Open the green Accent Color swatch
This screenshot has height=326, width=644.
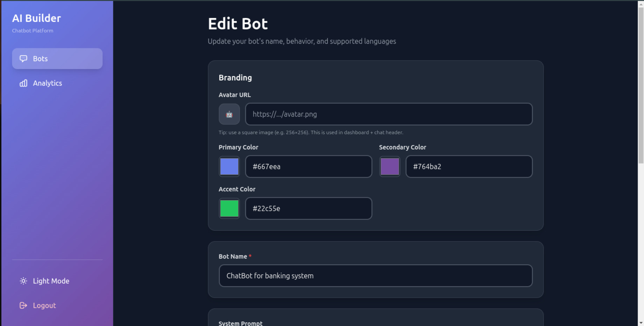tap(229, 209)
